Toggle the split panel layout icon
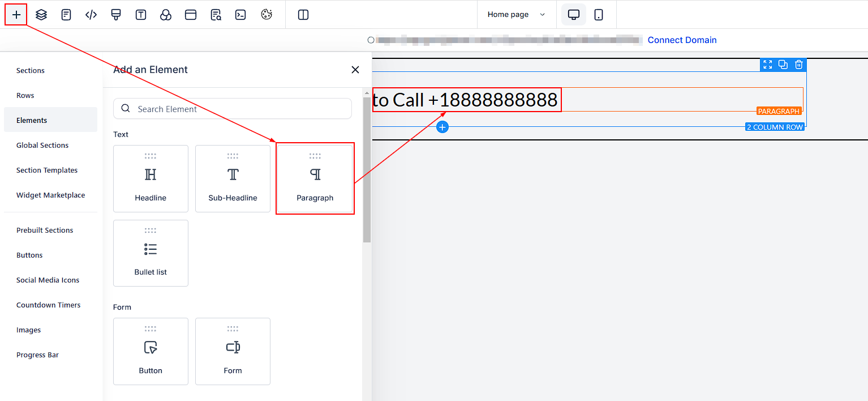This screenshot has height=401, width=868. coord(303,15)
